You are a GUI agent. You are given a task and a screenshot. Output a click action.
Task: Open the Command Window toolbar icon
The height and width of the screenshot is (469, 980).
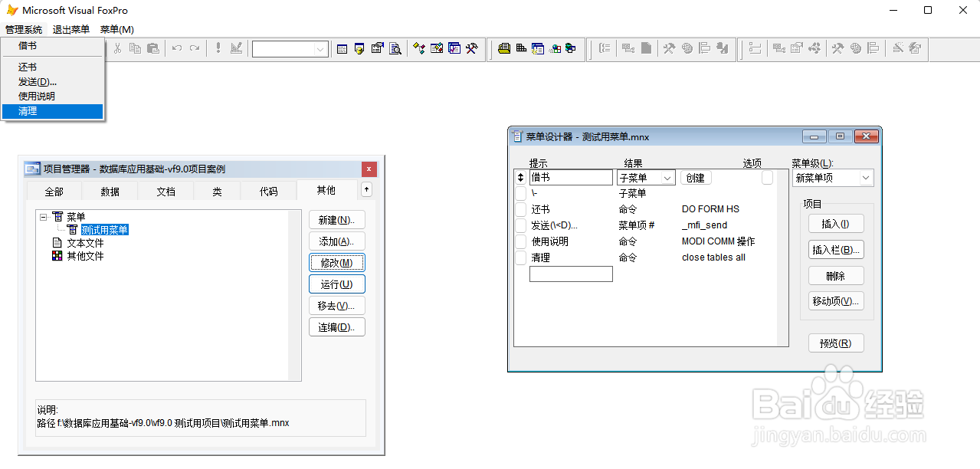342,48
